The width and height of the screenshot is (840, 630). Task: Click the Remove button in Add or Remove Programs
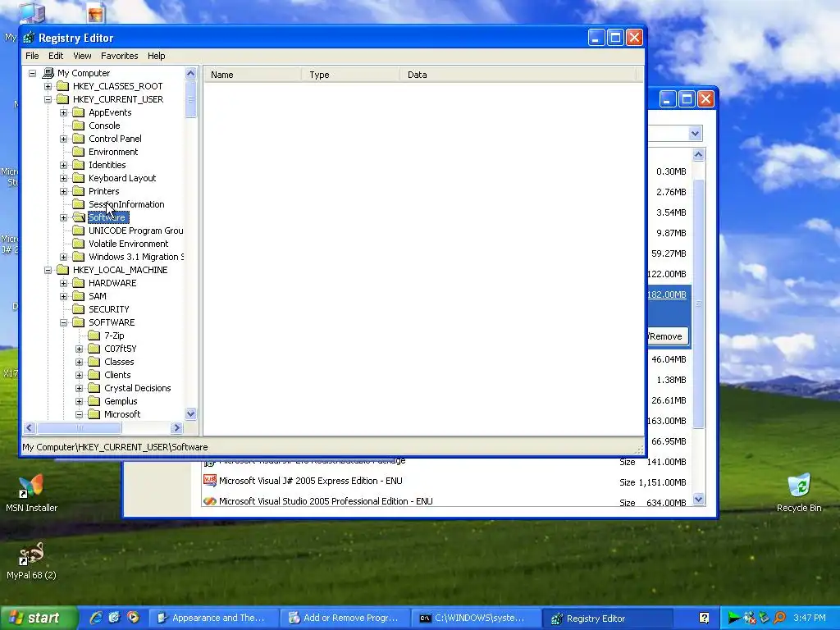click(668, 336)
